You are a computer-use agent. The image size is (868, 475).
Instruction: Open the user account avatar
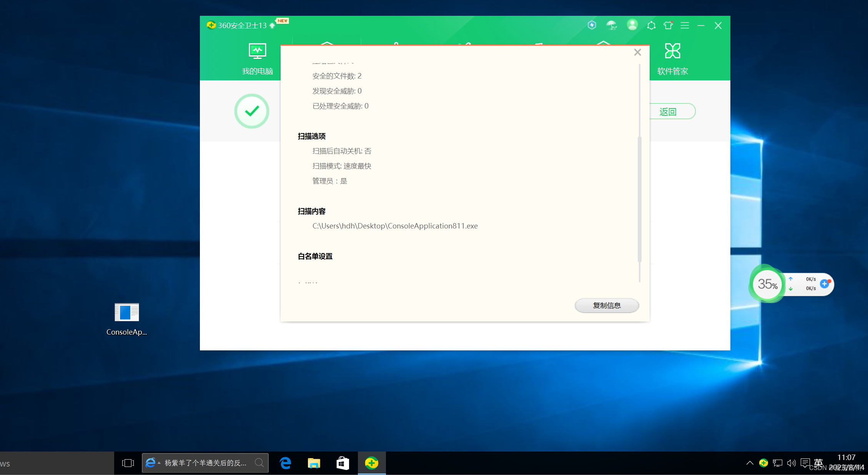[x=632, y=25]
